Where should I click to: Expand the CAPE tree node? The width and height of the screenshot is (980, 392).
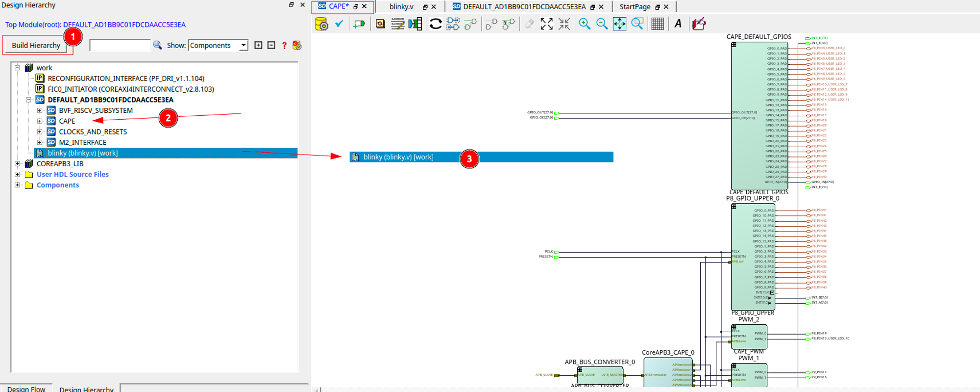40,121
